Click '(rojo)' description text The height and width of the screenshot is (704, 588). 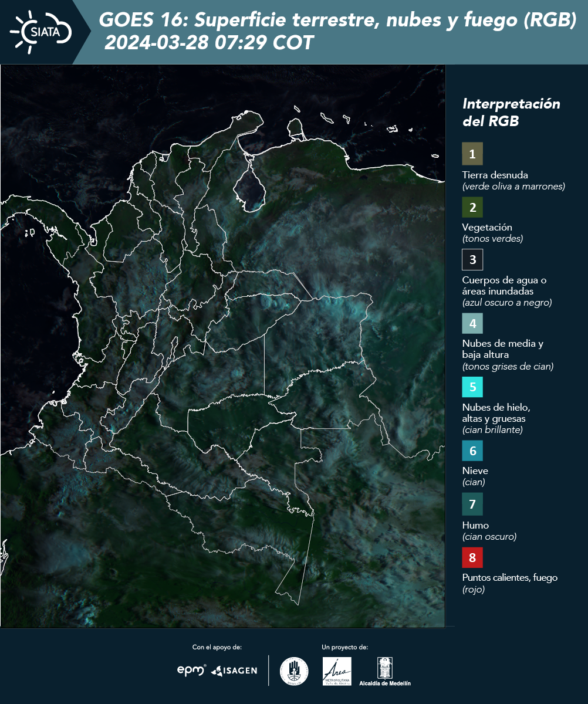[474, 590]
